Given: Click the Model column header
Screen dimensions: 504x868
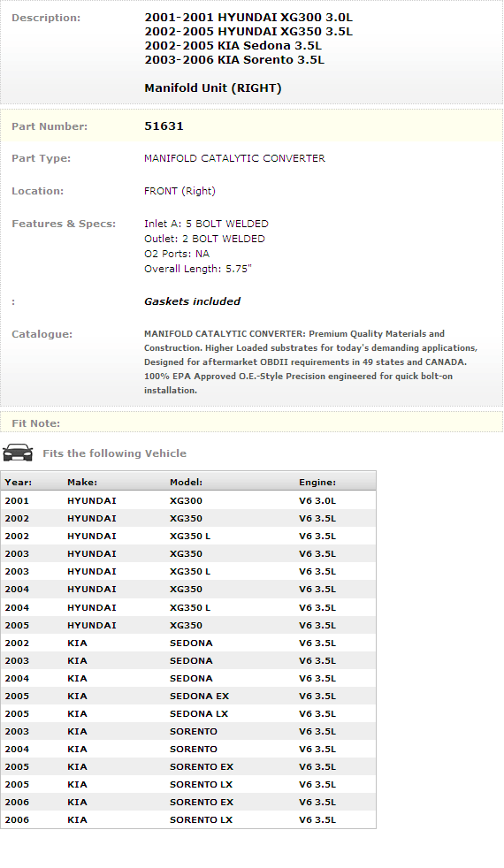Looking at the screenshot, I should [x=186, y=482].
